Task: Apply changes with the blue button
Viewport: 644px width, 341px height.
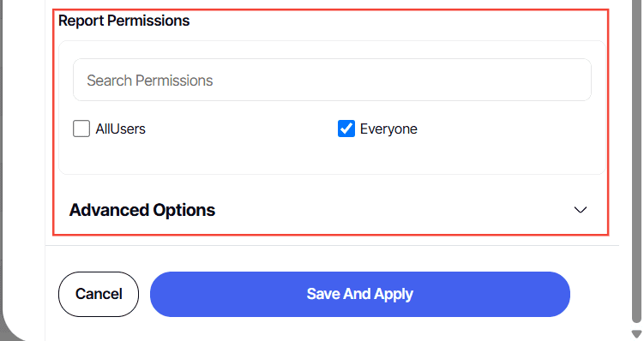Action: point(360,294)
